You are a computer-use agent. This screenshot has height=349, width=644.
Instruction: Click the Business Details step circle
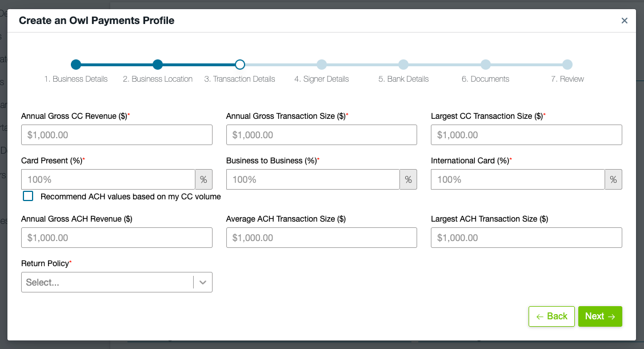76,65
